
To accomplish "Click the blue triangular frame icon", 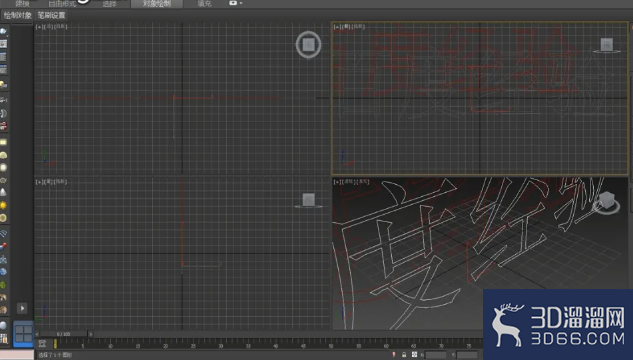I will coord(3,259).
